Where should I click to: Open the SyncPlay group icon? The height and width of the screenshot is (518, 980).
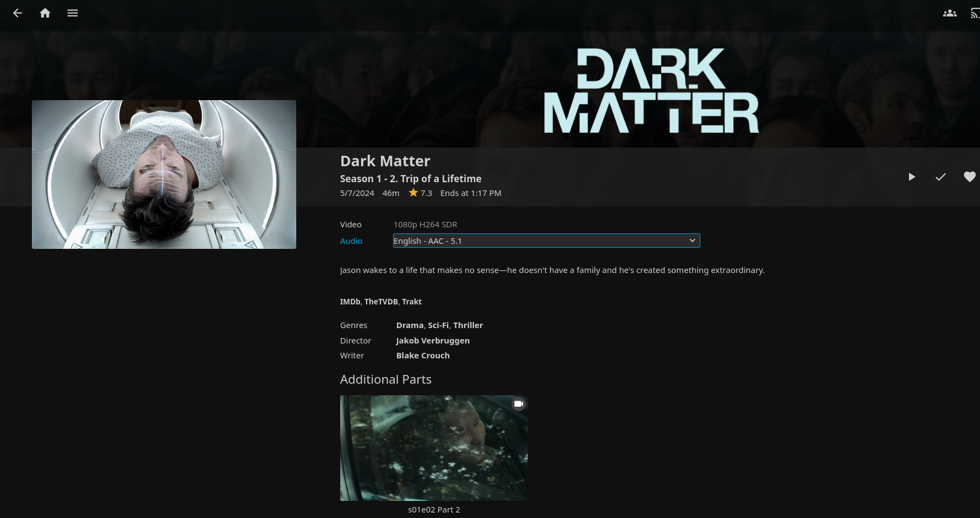click(950, 13)
